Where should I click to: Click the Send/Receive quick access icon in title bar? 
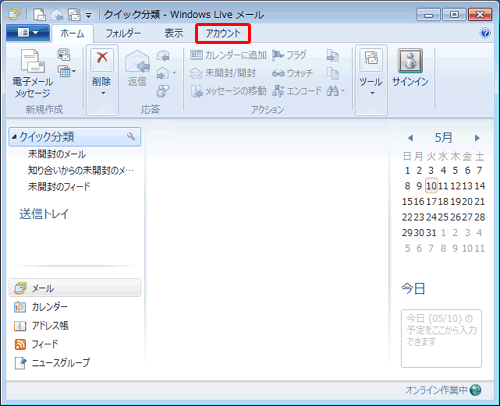tap(74, 14)
